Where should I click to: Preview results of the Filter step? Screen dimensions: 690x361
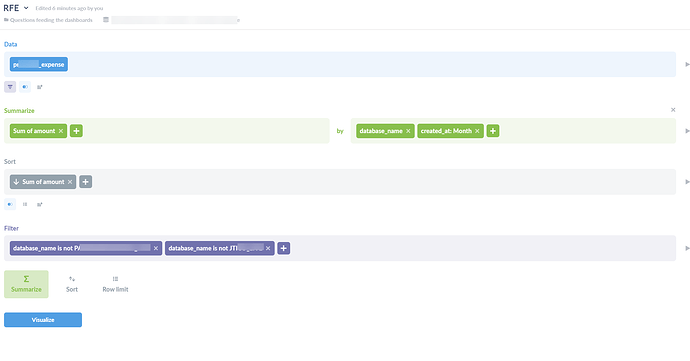[x=687, y=248]
